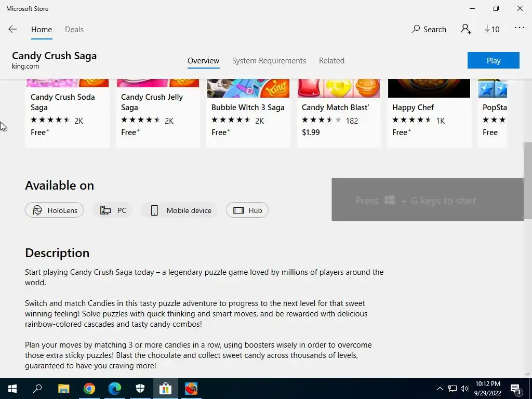Image resolution: width=532 pixels, height=399 pixels.
Task: Open the three-dot More menu
Action: (x=520, y=28)
